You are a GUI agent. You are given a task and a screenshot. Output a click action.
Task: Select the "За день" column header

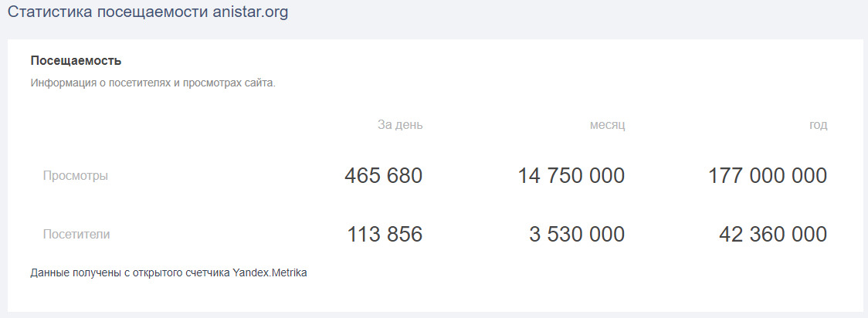(400, 125)
